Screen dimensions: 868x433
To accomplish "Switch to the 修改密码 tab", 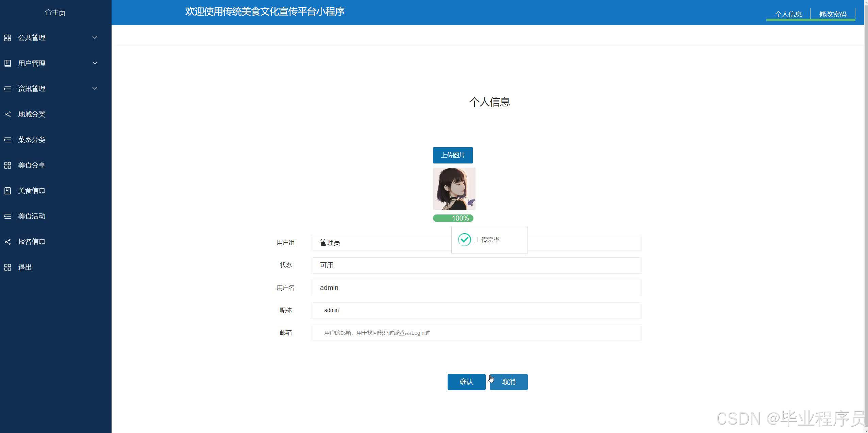I will tap(833, 14).
